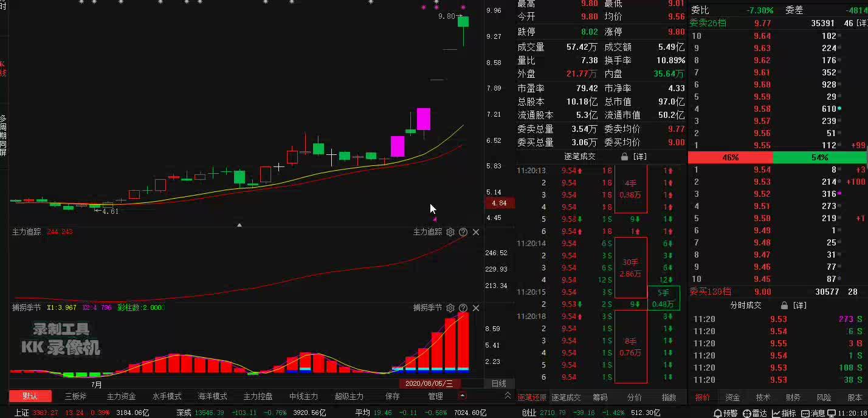Select the 中线主力 indicator tab
The image size is (868, 418).
click(304, 396)
